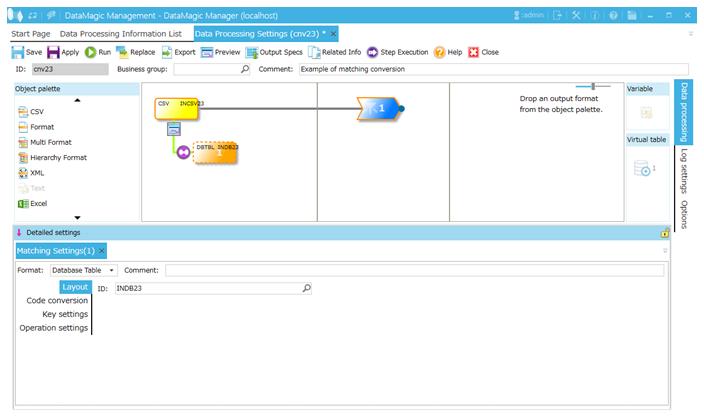Toggle the Detailed settings lock icon
Image resolution: width=704 pixels, height=418 pixels.
664,232
